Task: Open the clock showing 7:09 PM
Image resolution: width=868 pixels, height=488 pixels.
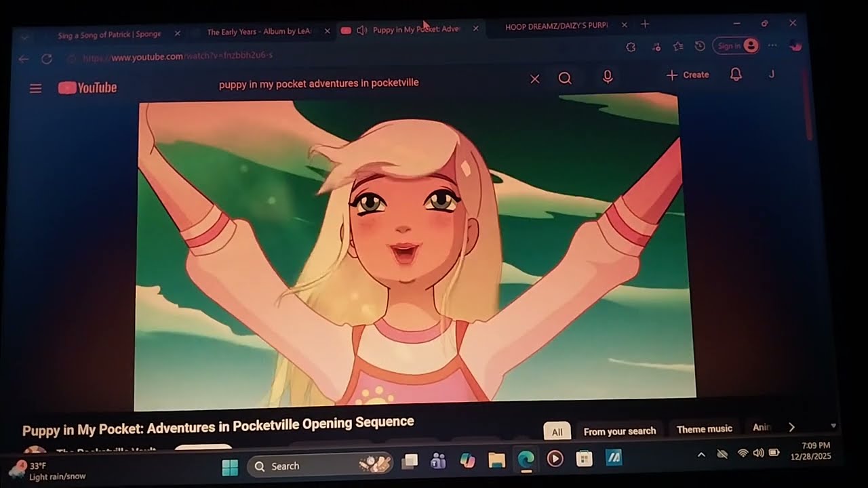Action: click(x=810, y=451)
